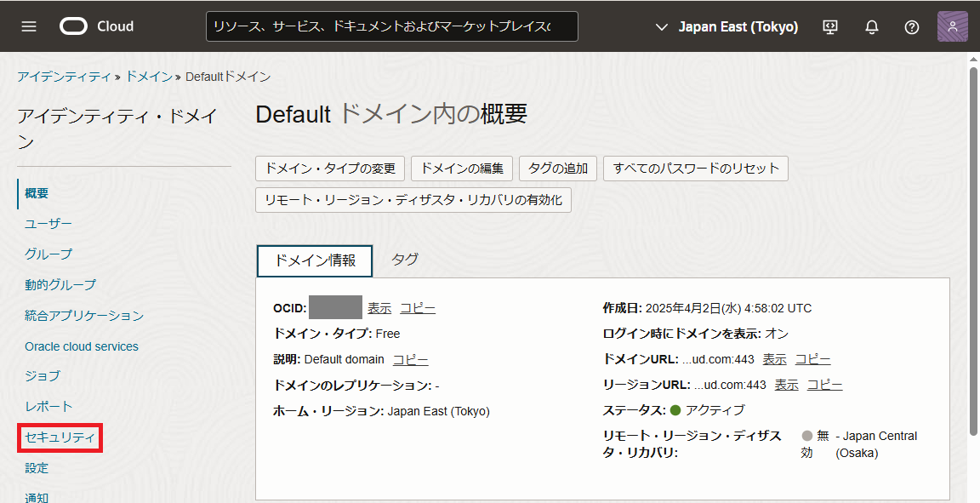Show the full ドメインURL
980x503 pixels.
tap(774, 359)
